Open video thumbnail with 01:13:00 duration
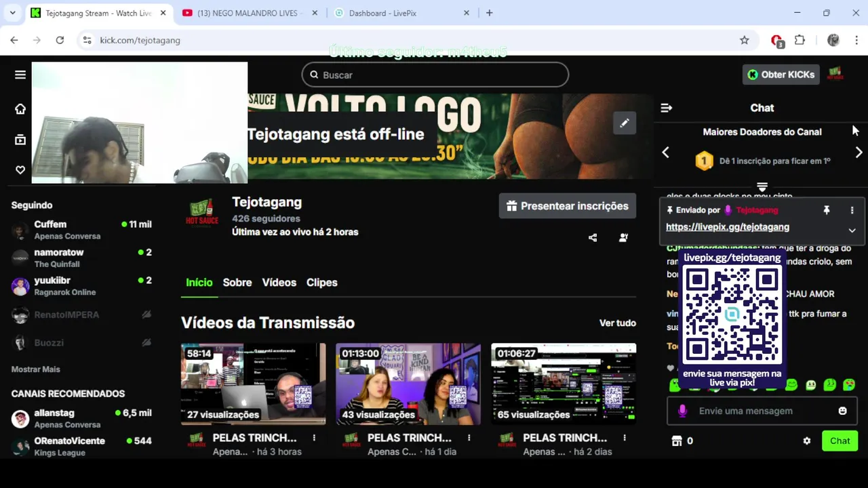868x488 pixels. pyautogui.click(x=408, y=384)
